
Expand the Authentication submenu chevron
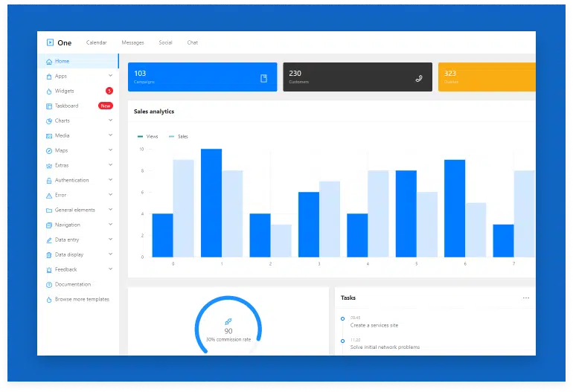click(110, 180)
